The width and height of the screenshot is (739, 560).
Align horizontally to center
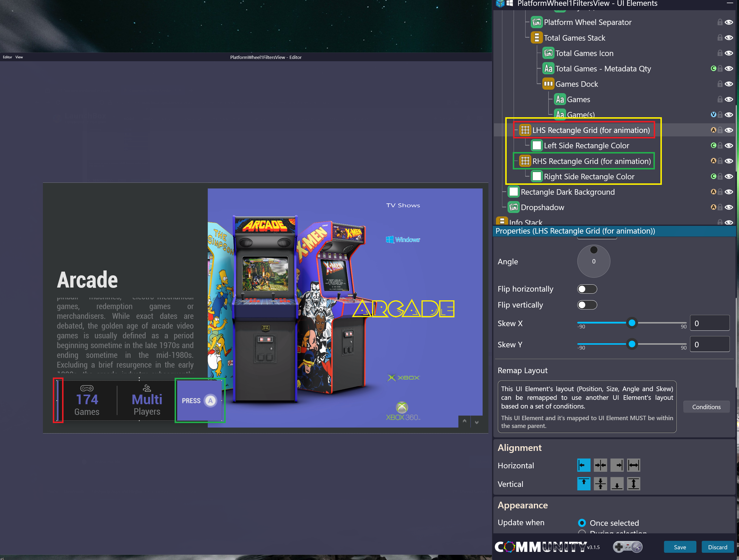pos(600,465)
